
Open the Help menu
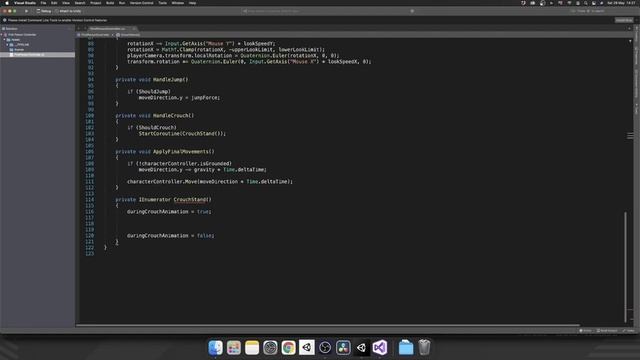click(x=192, y=3)
